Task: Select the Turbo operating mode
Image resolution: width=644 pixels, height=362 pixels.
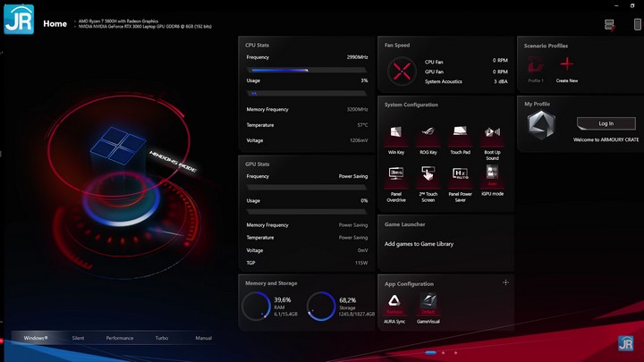Action: click(x=161, y=338)
